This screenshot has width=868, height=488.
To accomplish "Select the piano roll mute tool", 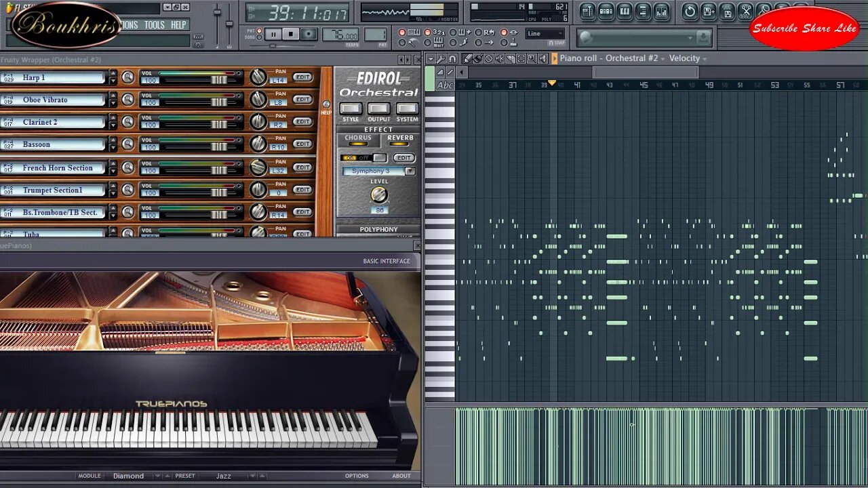I will click(499, 58).
